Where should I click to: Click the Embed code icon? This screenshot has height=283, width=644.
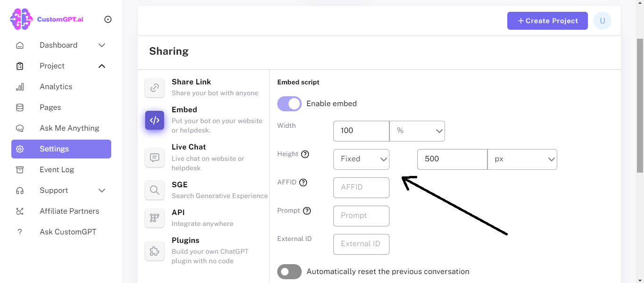point(155,120)
